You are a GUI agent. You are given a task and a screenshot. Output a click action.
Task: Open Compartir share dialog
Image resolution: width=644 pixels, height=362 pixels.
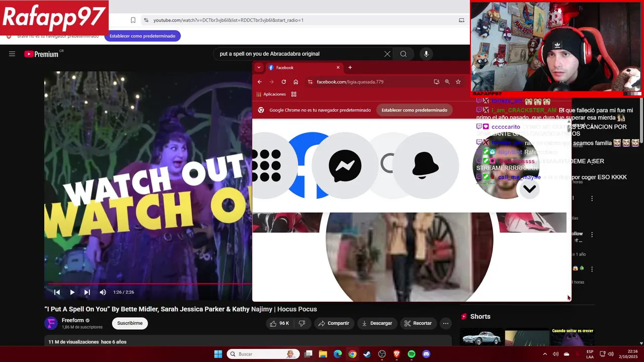click(x=334, y=323)
